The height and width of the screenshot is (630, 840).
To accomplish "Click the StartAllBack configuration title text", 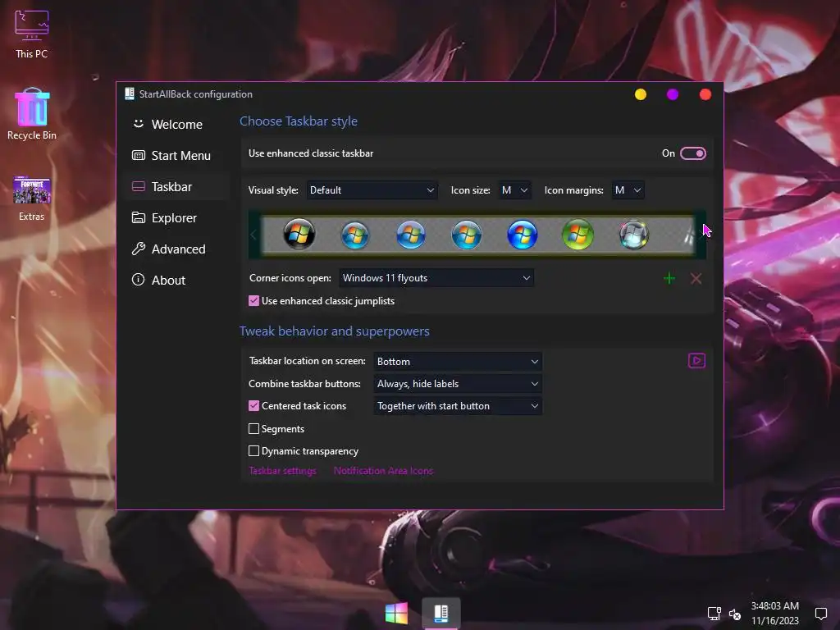I will [x=195, y=94].
